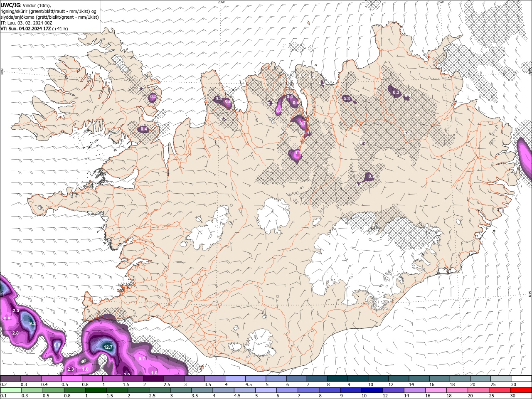Select the 2.3 precipitation label
The image size is (532, 399).
pos(70,369)
